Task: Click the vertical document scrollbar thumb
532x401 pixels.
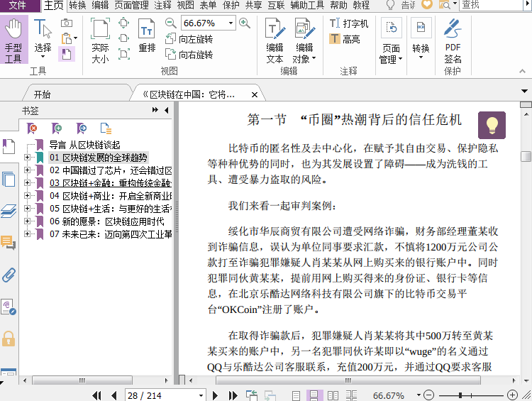Action: click(x=526, y=156)
